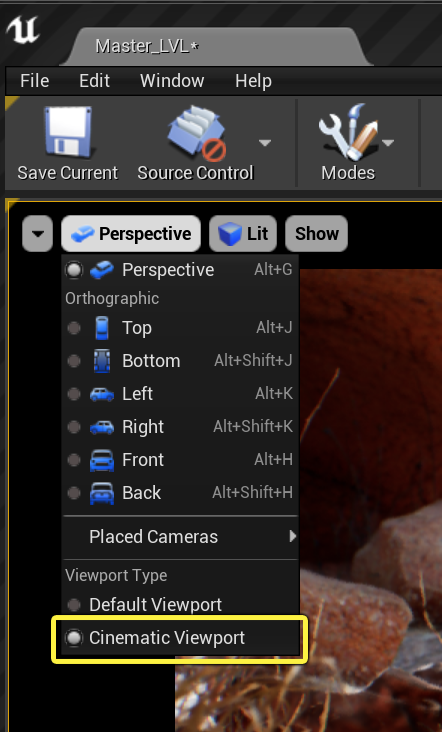Expand the Placed Cameras submenu
This screenshot has width=442, height=732.
(x=180, y=537)
